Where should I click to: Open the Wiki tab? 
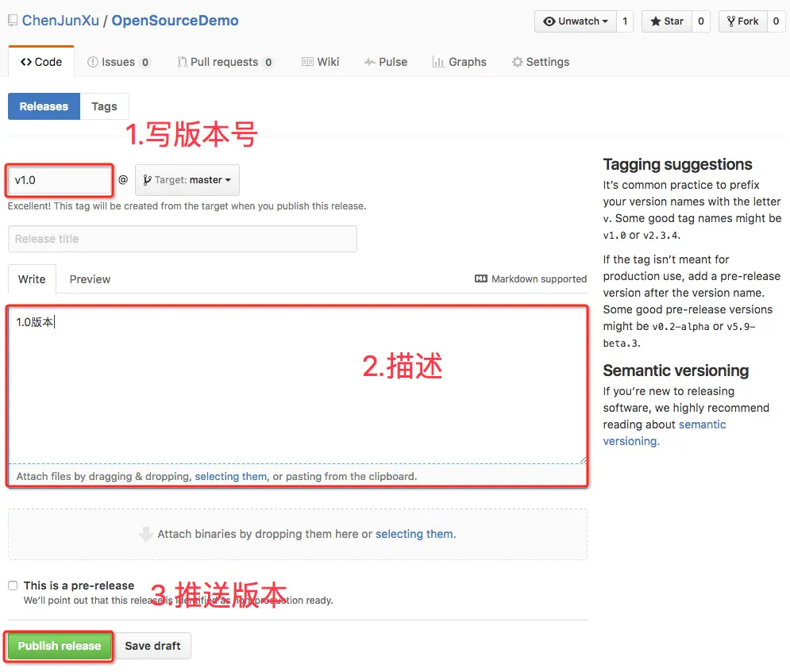[321, 62]
